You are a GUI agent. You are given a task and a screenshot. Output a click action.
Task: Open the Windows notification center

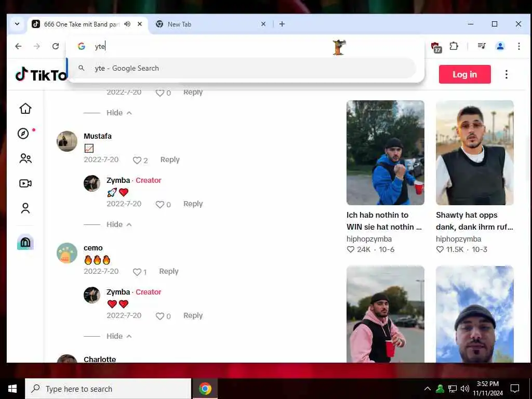[515, 389]
